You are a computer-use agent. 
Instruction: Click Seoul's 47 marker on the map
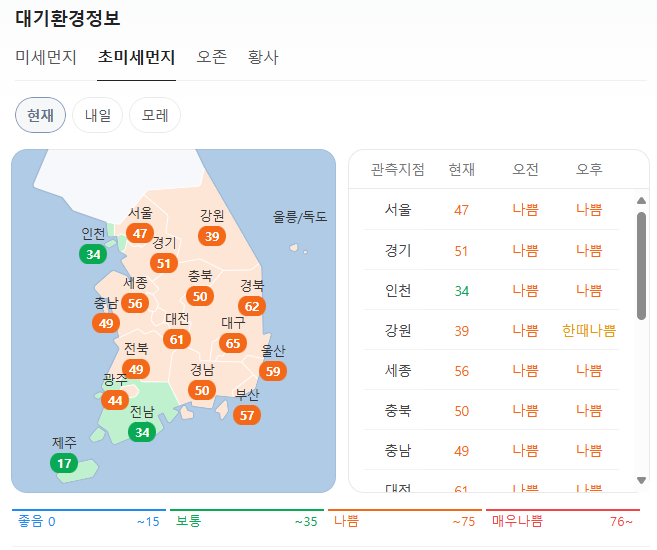pyautogui.click(x=140, y=233)
